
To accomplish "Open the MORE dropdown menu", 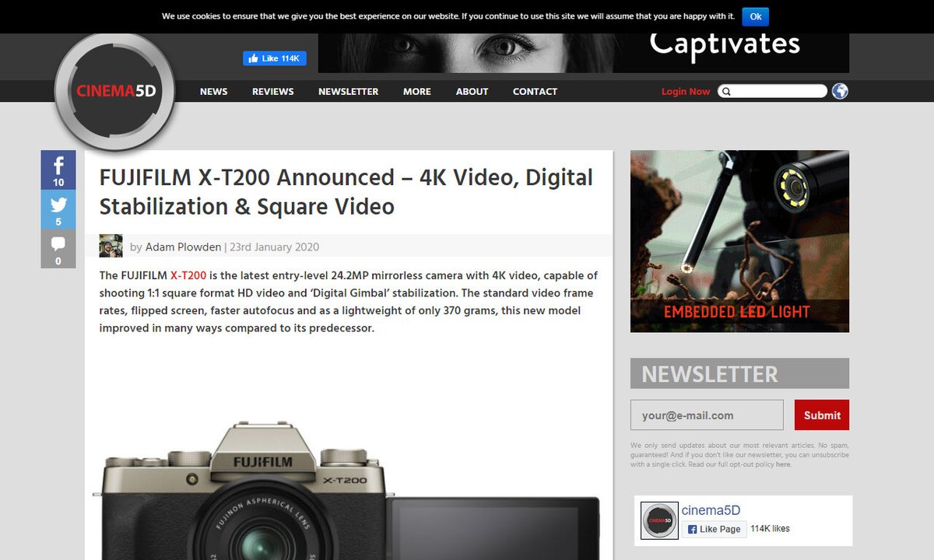I will (416, 91).
